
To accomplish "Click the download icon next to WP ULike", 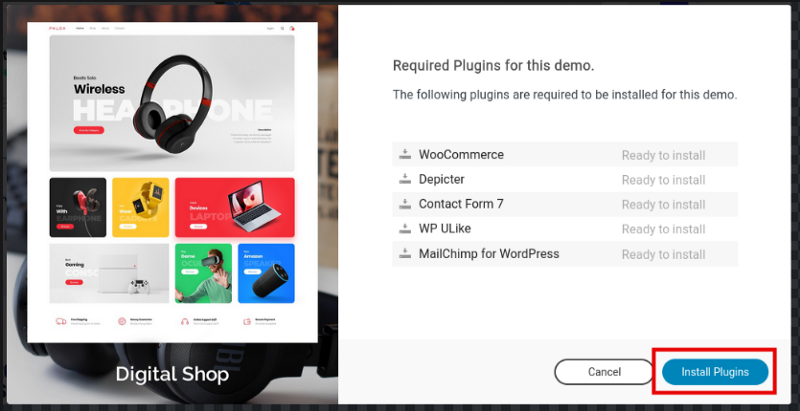I will point(405,228).
